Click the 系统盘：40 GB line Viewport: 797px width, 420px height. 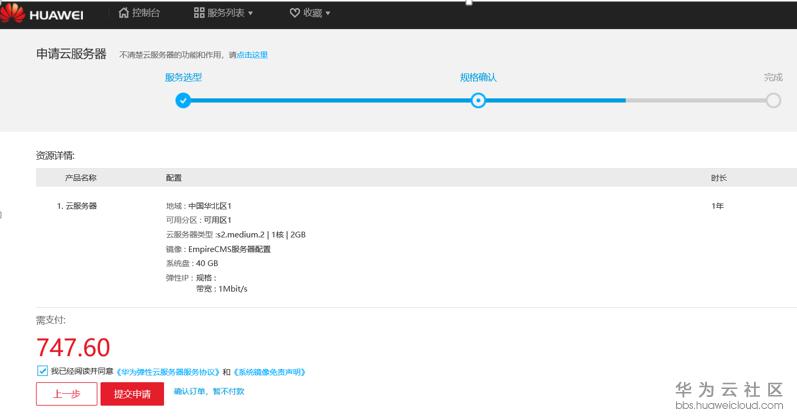(x=192, y=263)
